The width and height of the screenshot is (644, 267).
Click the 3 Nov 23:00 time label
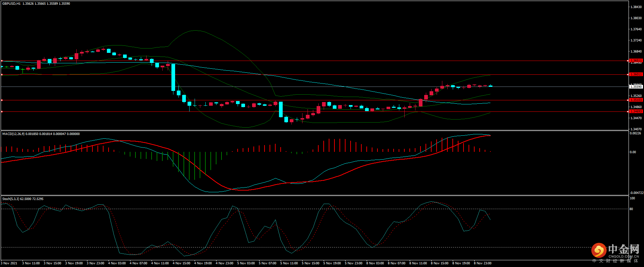(95, 263)
